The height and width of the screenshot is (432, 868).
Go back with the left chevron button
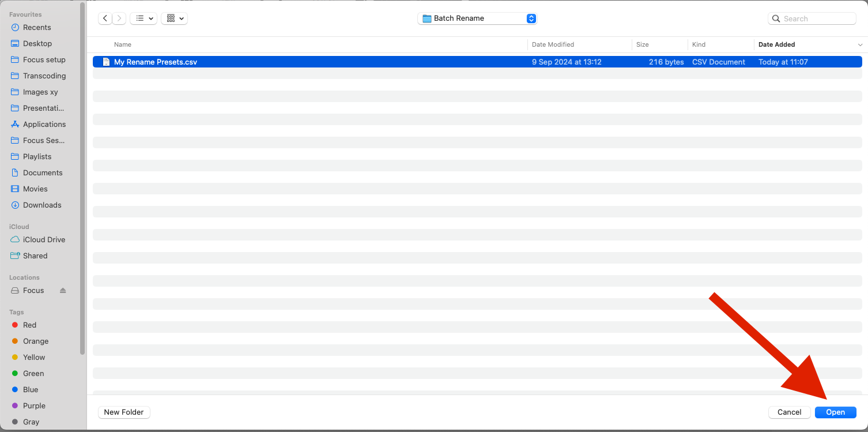click(x=105, y=18)
